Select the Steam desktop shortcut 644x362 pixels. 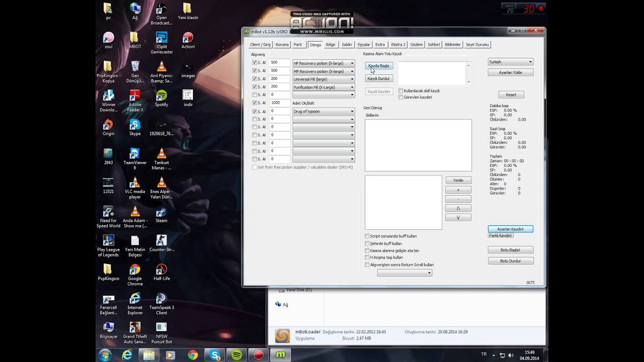tap(162, 215)
